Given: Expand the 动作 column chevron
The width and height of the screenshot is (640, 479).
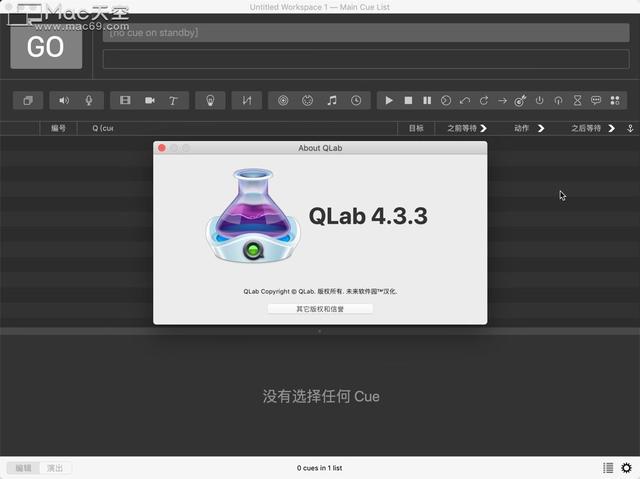Looking at the screenshot, I should [x=541, y=129].
